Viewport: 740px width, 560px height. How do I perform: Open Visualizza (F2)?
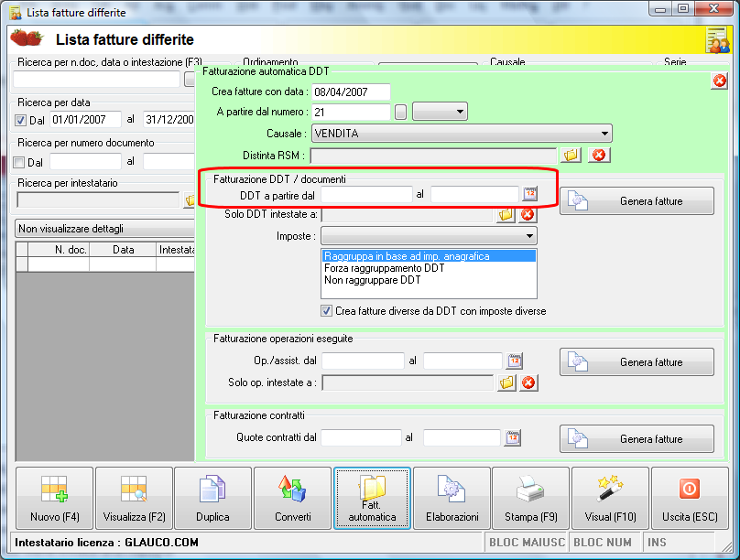[134, 499]
